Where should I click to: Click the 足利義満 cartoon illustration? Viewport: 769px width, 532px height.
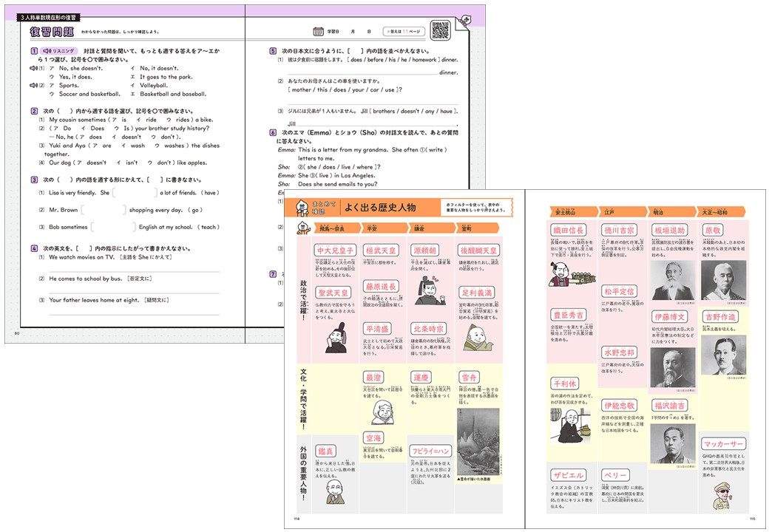coord(478,338)
